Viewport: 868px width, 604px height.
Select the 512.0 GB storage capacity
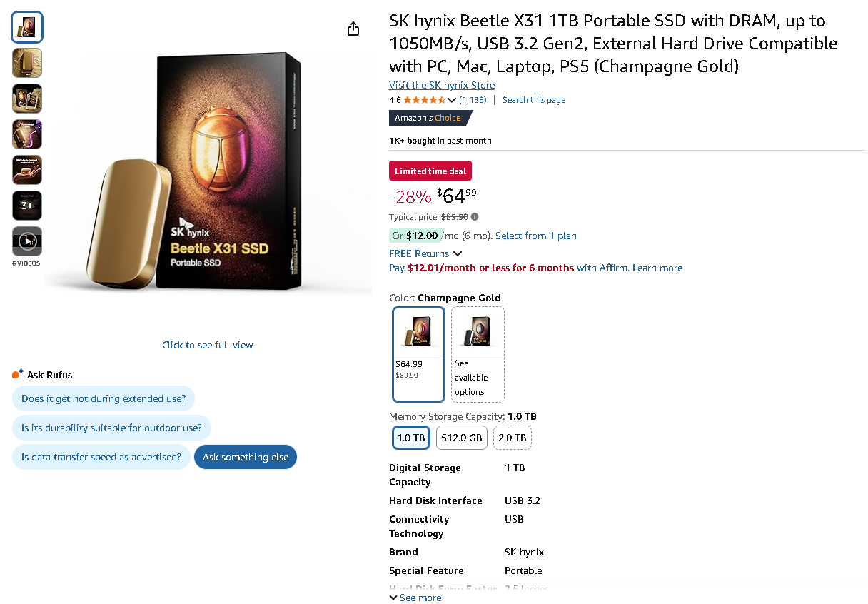pos(461,438)
